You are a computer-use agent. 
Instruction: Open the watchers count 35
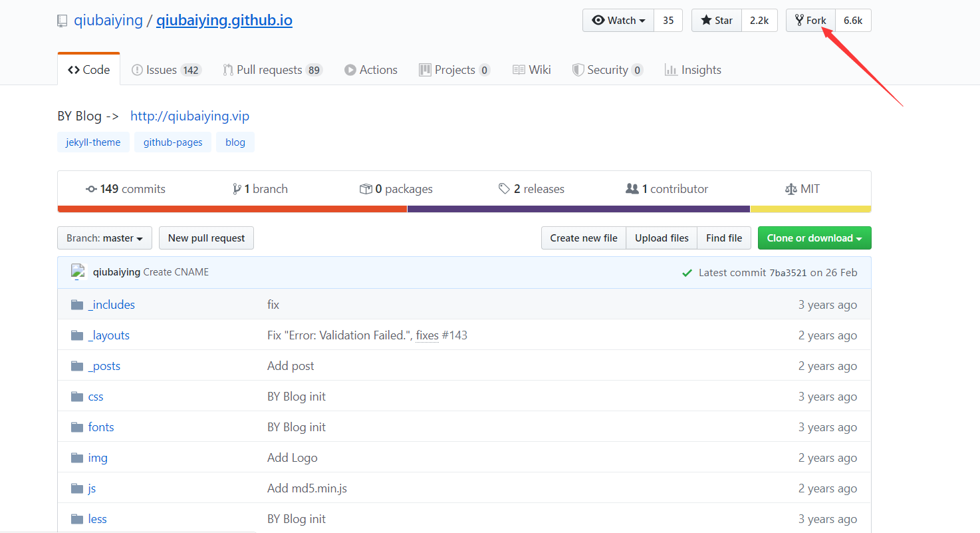668,21
